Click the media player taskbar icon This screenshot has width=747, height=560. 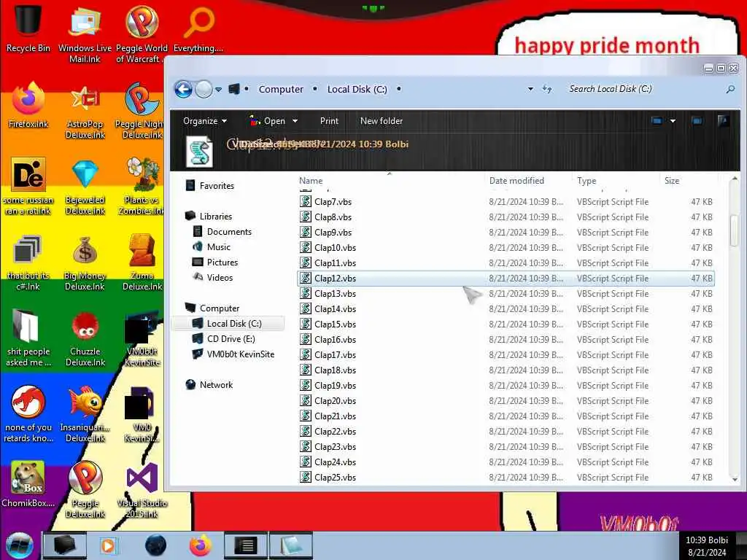coord(108,545)
